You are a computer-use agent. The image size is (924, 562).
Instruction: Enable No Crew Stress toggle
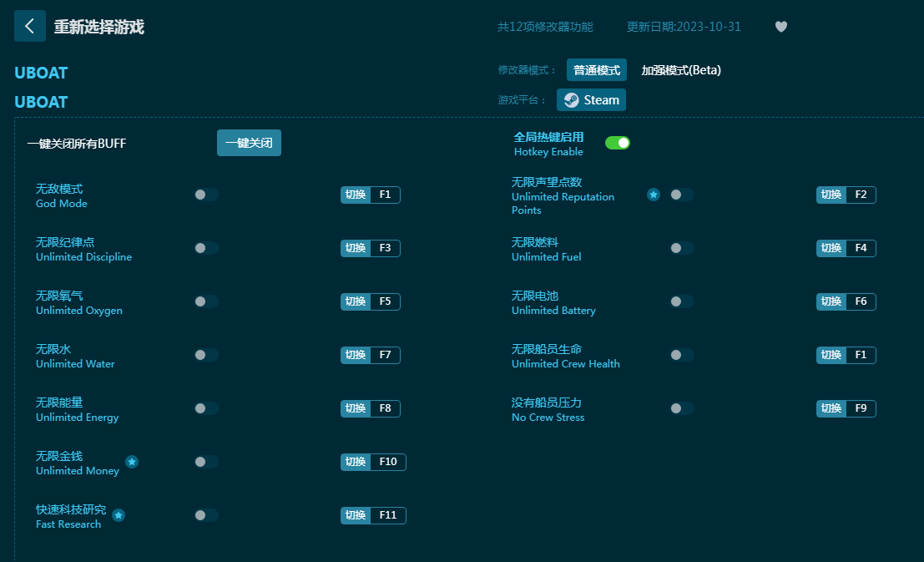(x=682, y=408)
